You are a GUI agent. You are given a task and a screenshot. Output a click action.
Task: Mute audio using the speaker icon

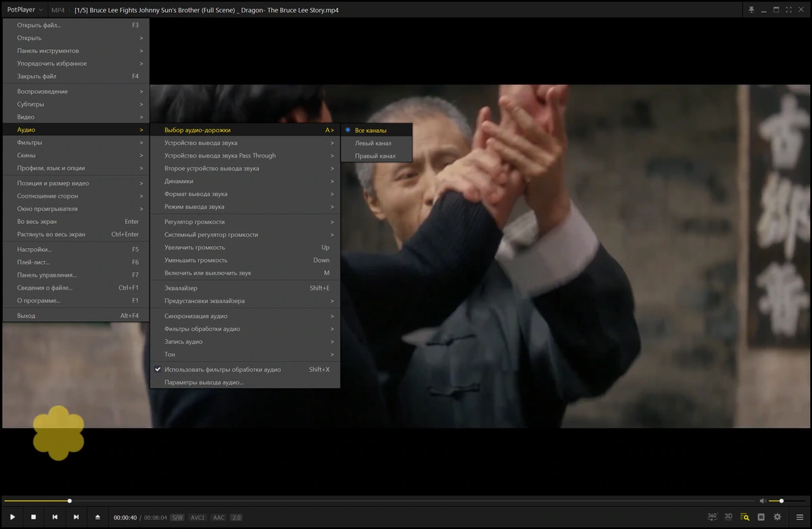[763, 501]
